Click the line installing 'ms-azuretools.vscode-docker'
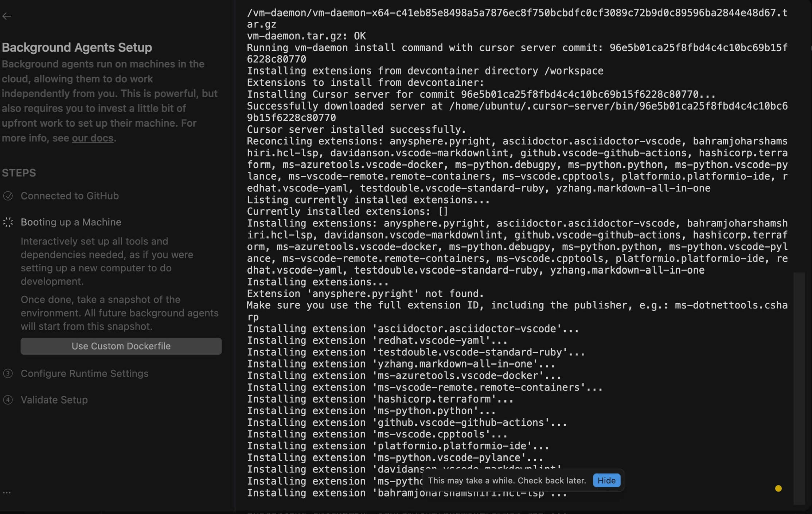The width and height of the screenshot is (812, 514). pyautogui.click(x=404, y=375)
